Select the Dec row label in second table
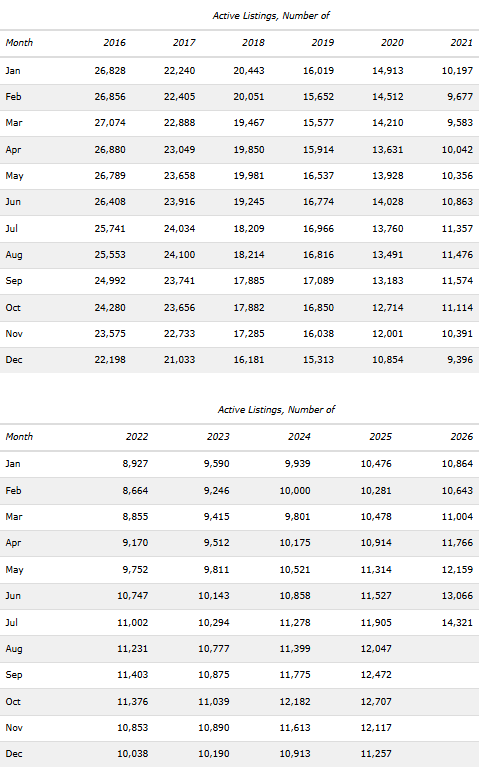 click(x=14, y=754)
